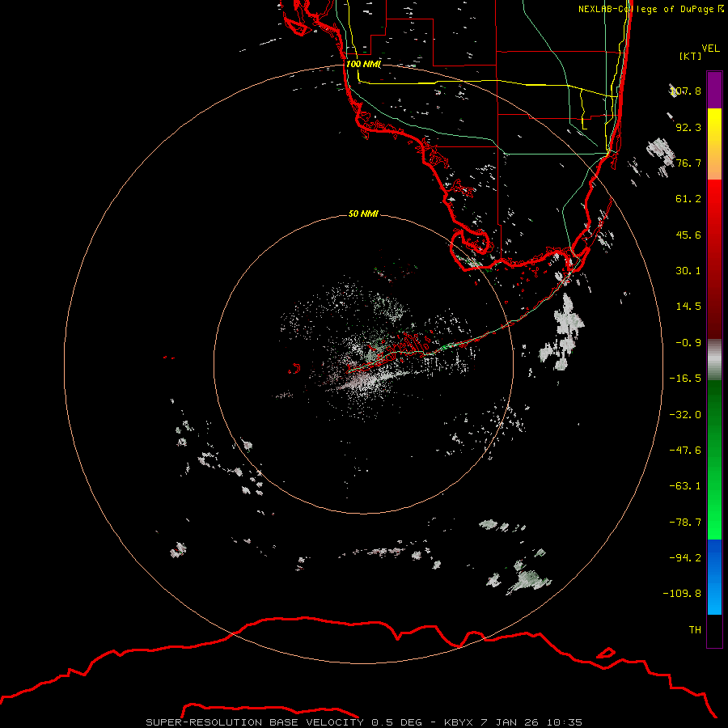The image size is (728, 728).
Task: Click the 107.8 legend value
Action: click(x=686, y=91)
